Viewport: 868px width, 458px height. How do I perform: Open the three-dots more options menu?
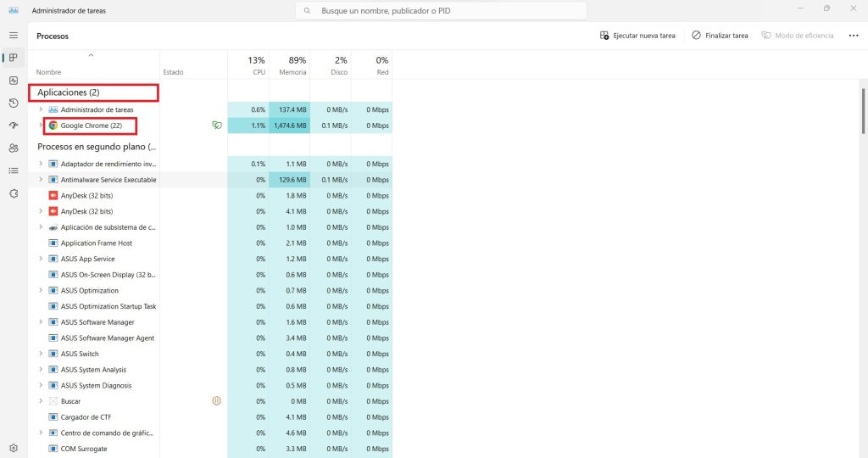coord(853,36)
